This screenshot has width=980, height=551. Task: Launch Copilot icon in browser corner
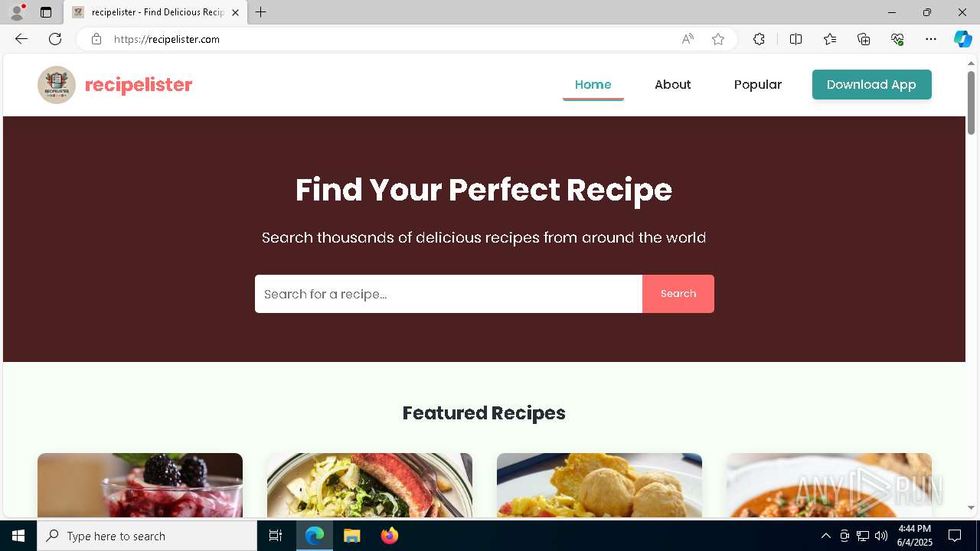pyautogui.click(x=962, y=39)
